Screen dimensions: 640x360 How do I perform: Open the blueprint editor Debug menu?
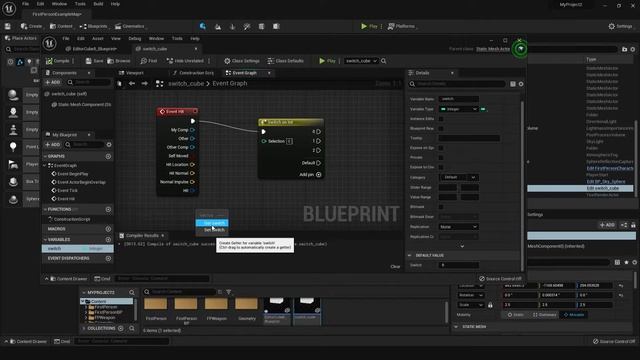(135, 38)
